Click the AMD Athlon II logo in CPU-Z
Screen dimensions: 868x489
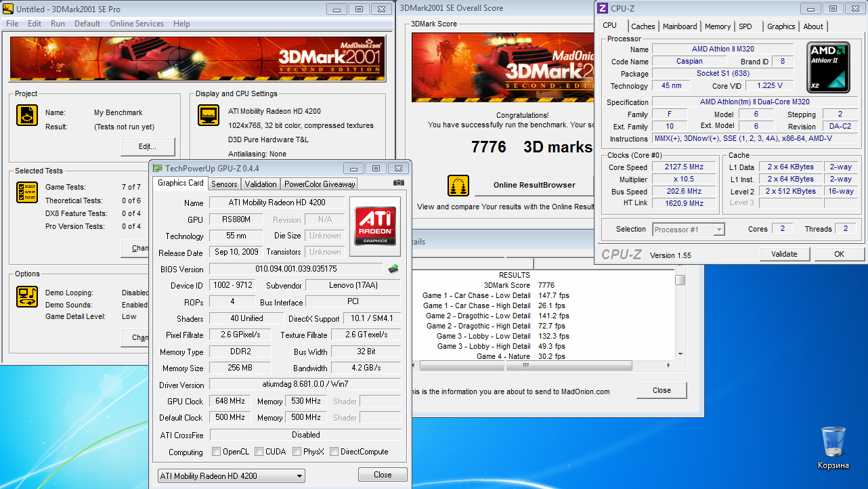[x=828, y=68]
